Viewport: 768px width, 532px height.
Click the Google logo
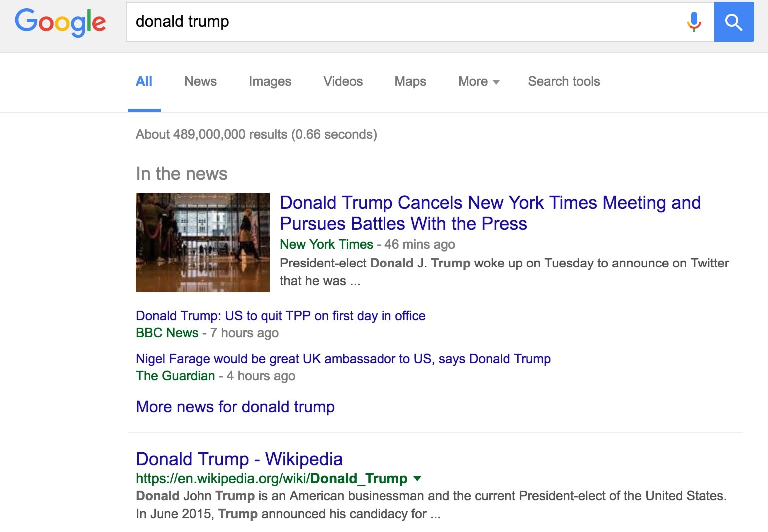pyautogui.click(x=60, y=23)
